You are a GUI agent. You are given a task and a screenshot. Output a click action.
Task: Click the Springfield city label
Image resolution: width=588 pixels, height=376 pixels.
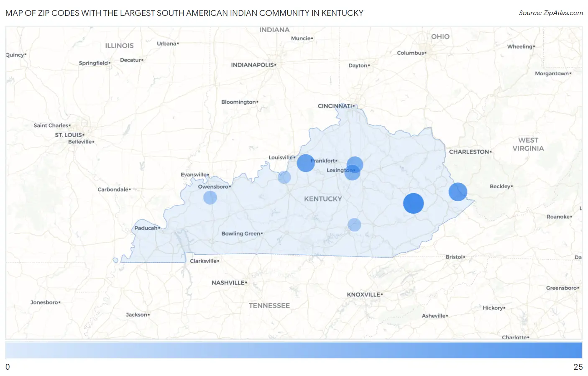coord(94,63)
